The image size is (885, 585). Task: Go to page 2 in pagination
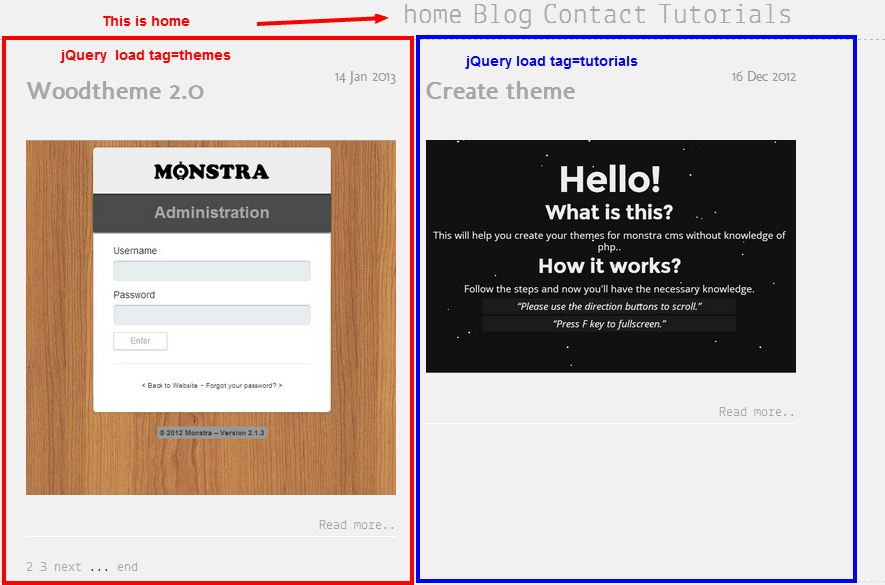(x=30, y=567)
